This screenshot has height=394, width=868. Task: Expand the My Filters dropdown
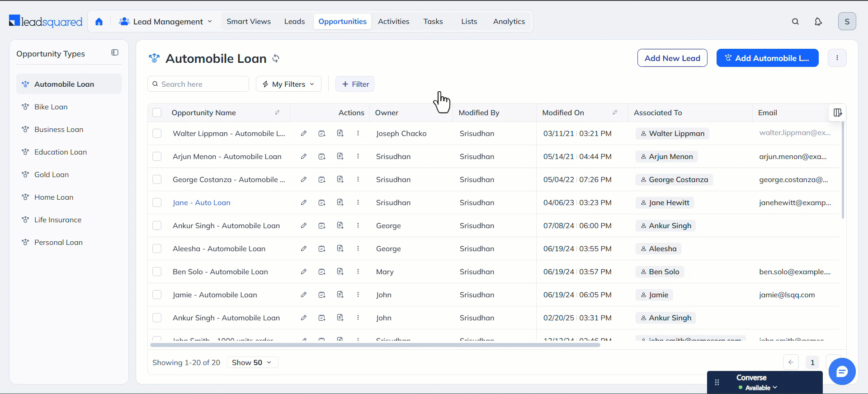pos(288,84)
